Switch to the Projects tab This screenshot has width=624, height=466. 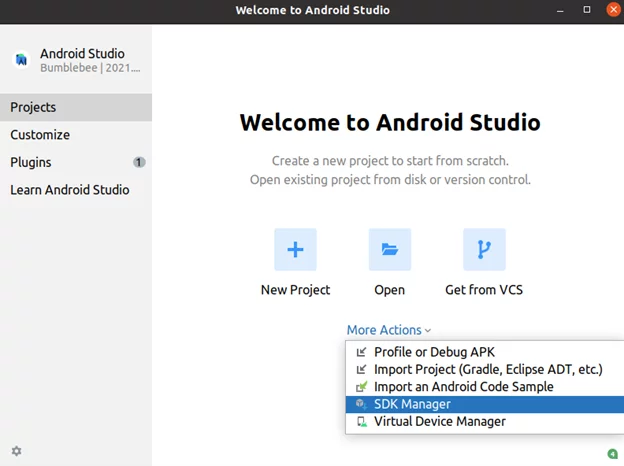[x=76, y=107]
